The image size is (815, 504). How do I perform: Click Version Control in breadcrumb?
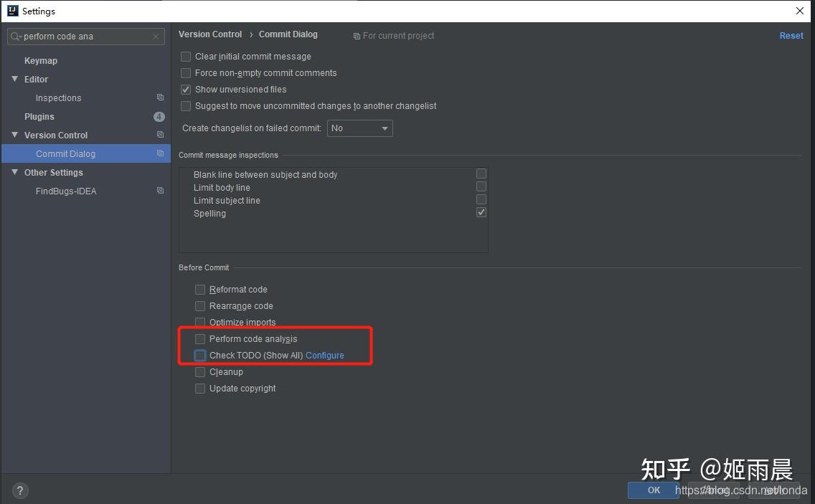coord(210,34)
